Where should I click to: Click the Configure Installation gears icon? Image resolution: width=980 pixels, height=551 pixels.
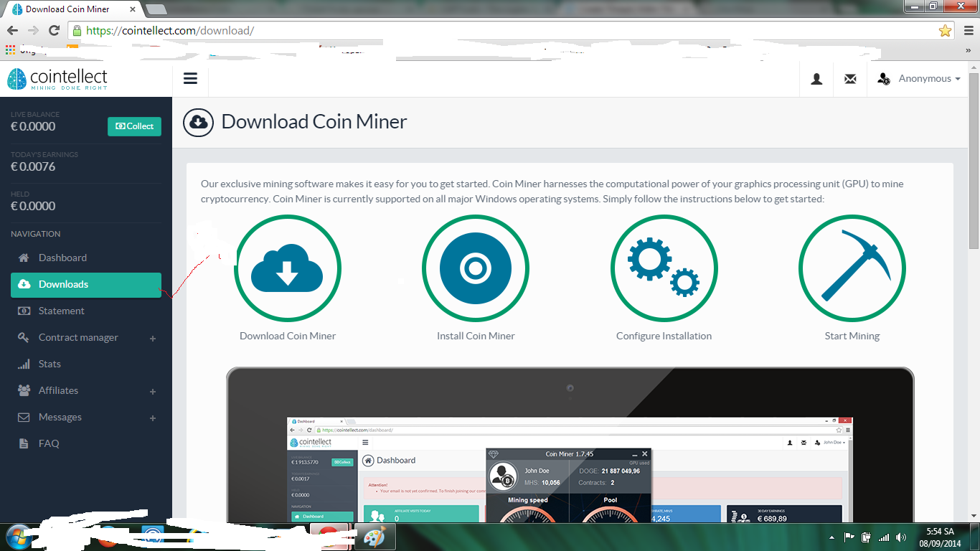coord(664,269)
